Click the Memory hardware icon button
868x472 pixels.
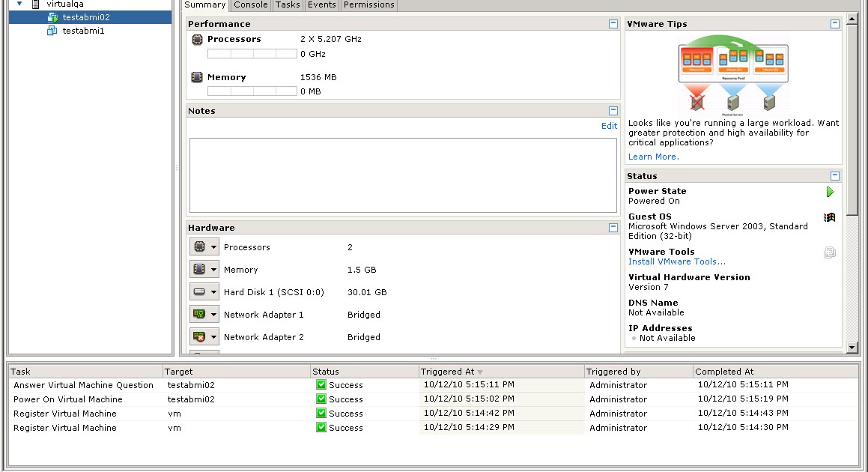click(x=199, y=269)
